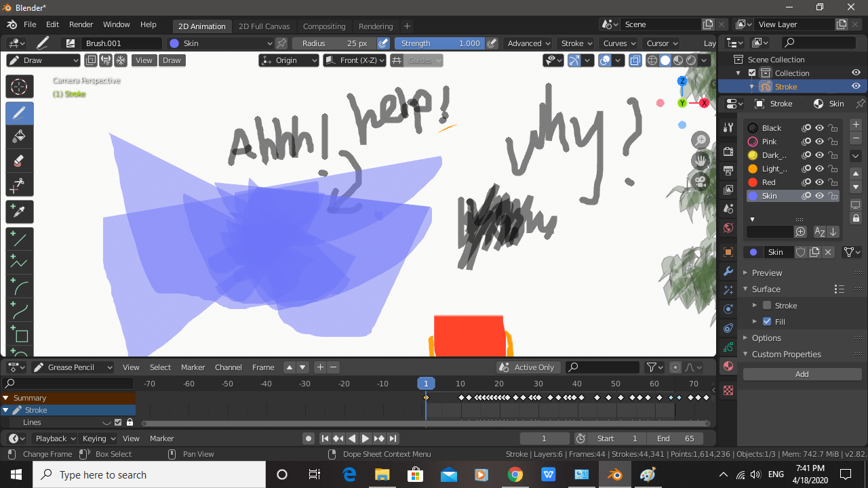This screenshot has width=868, height=488.
Task: Click the zoom view magnifier gizmo
Action: click(701, 140)
